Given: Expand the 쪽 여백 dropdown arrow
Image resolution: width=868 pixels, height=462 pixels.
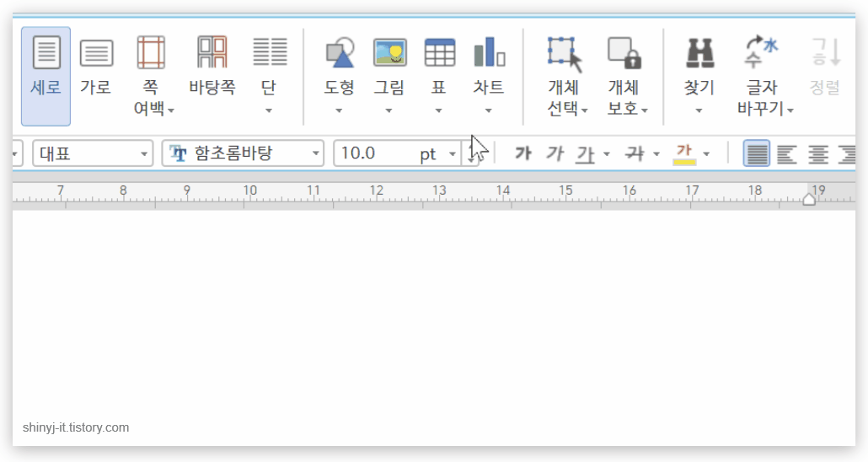Looking at the screenshot, I should (x=171, y=110).
